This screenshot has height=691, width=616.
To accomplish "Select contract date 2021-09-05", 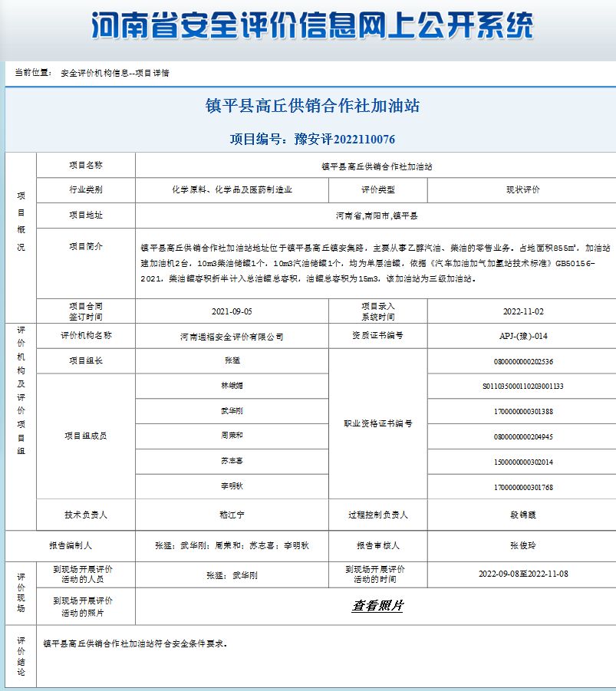I will (x=232, y=311).
